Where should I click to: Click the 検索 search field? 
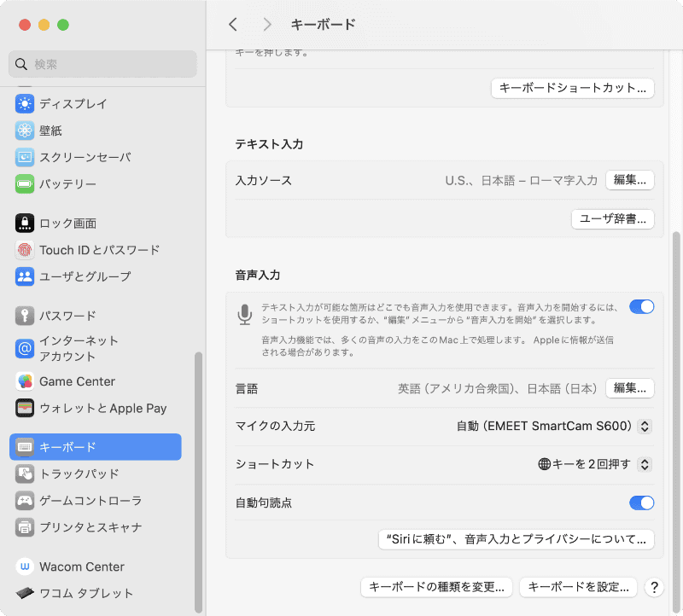pos(102,64)
